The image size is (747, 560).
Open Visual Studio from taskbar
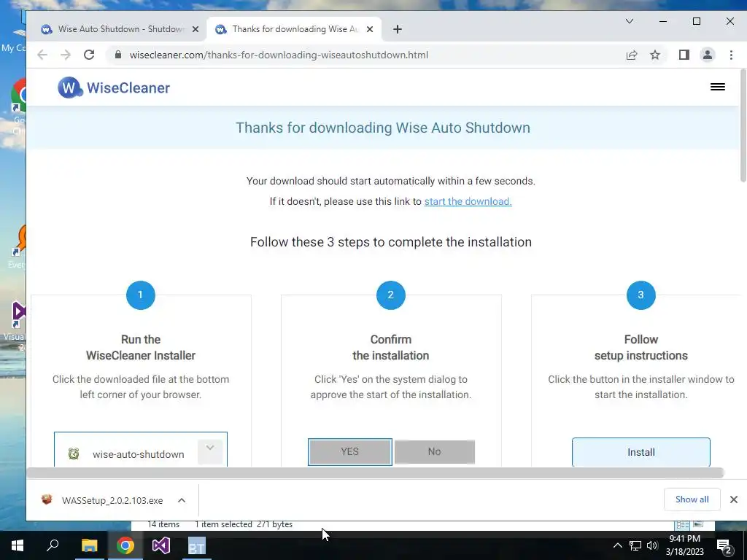[161, 545]
